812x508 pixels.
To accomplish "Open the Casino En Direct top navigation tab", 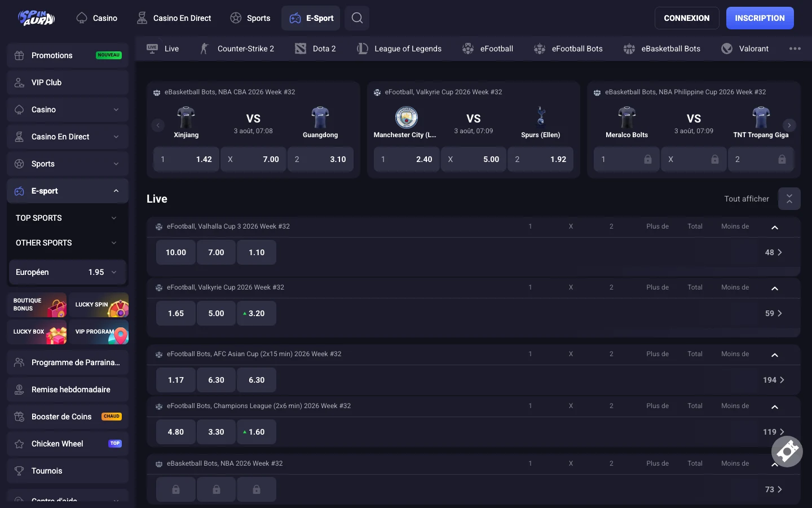I will tap(174, 18).
